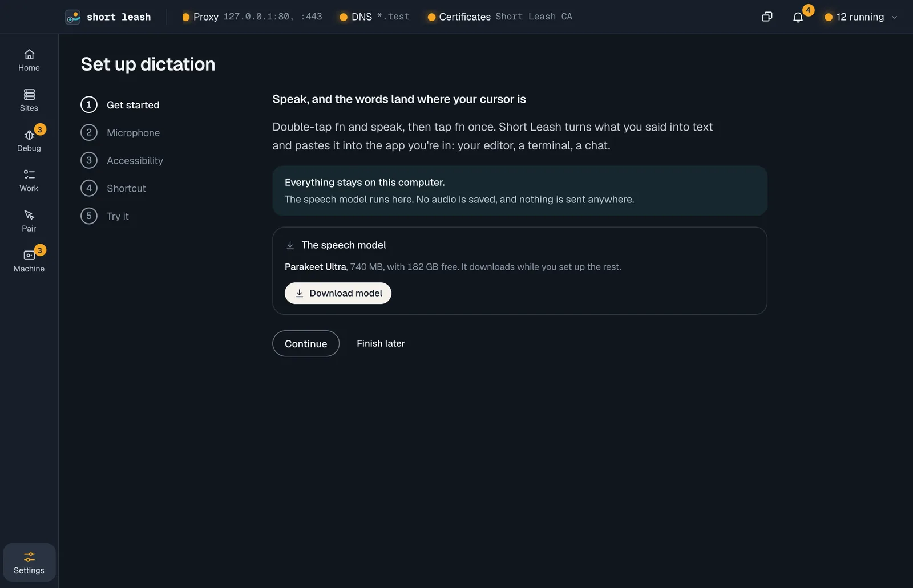Screen dimensions: 913x588
Task: Click the Continue button
Action: click(306, 344)
